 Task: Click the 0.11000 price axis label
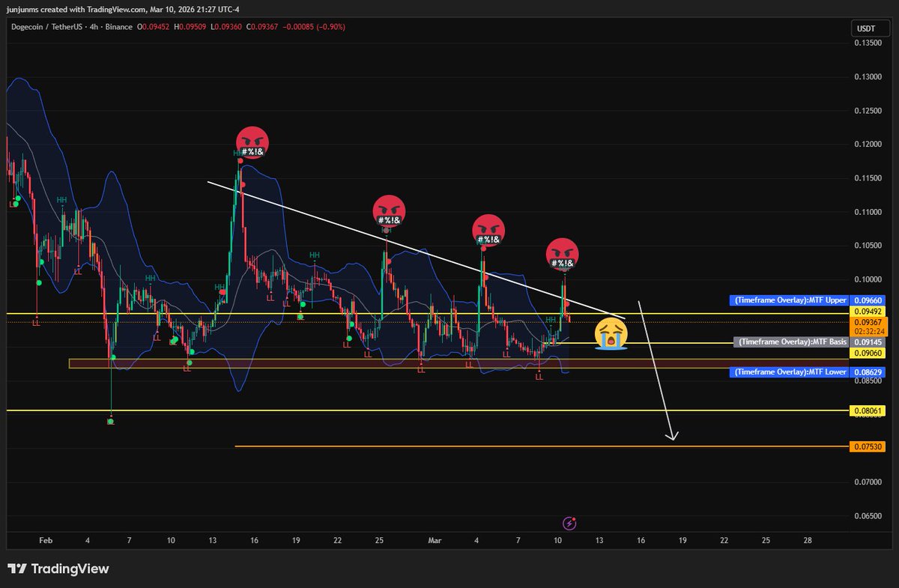[868, 212]
